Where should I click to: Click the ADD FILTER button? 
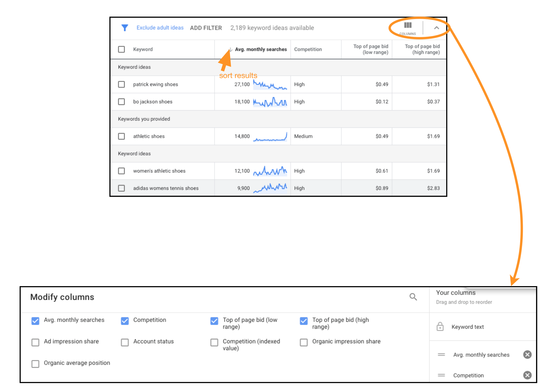(x=206, y=28)
